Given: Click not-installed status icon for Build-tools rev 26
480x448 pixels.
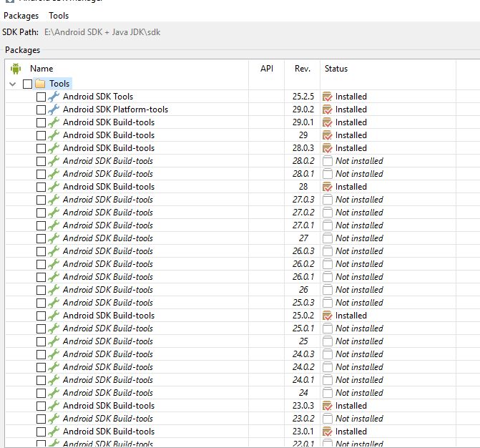Looking at the screenshot, I should click(x=328, y=290).
